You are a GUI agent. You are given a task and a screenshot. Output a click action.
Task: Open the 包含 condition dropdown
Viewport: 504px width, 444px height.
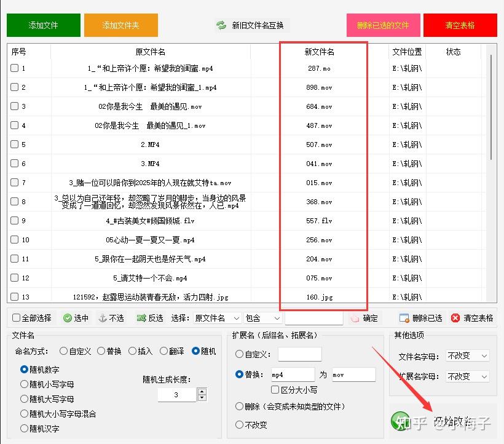[262, 319]
